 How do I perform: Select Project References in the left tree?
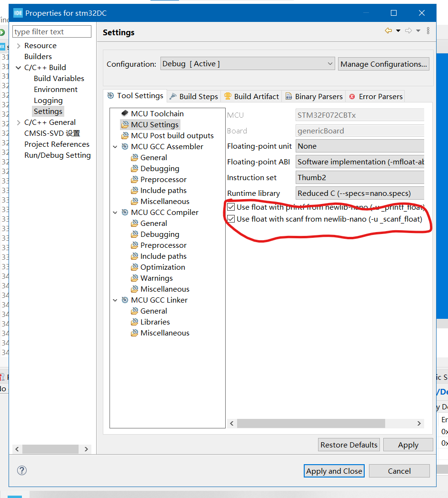(57, 144)
